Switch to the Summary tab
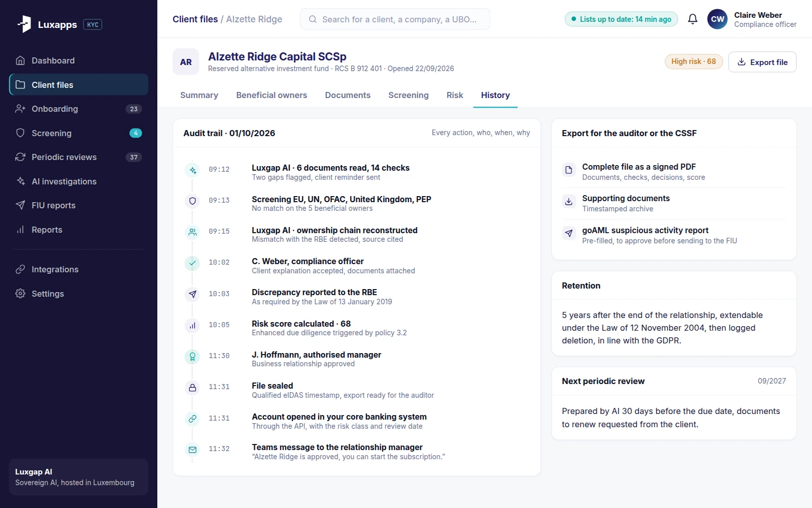 (x=199, y=95)
